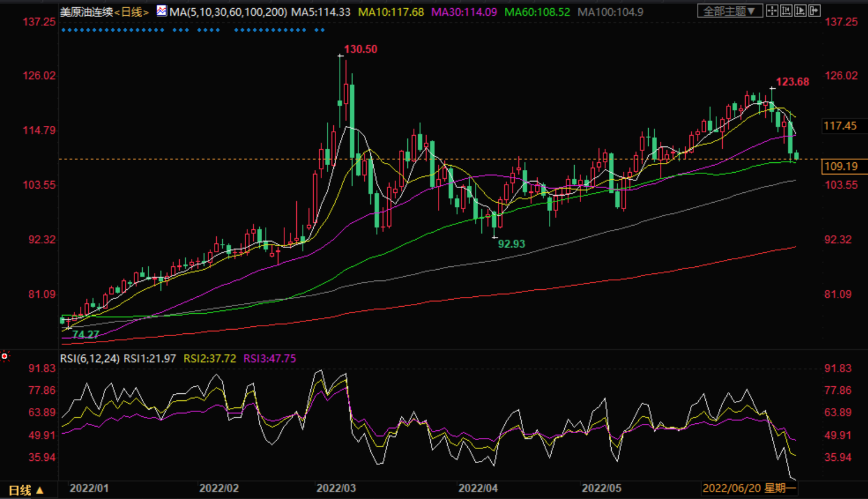Click the red sun marker beside RSI panel
The image size is (868, 499).
coord(5,356)
